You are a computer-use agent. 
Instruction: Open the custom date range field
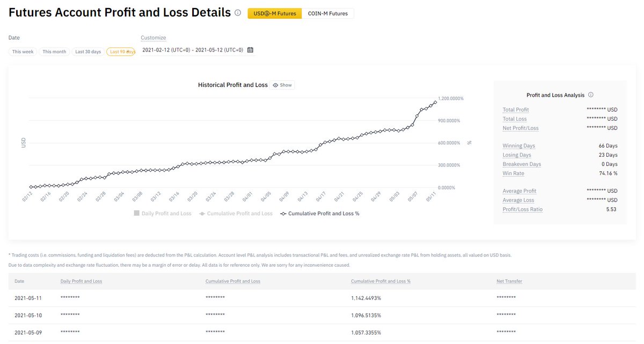(x=198, y=50)
